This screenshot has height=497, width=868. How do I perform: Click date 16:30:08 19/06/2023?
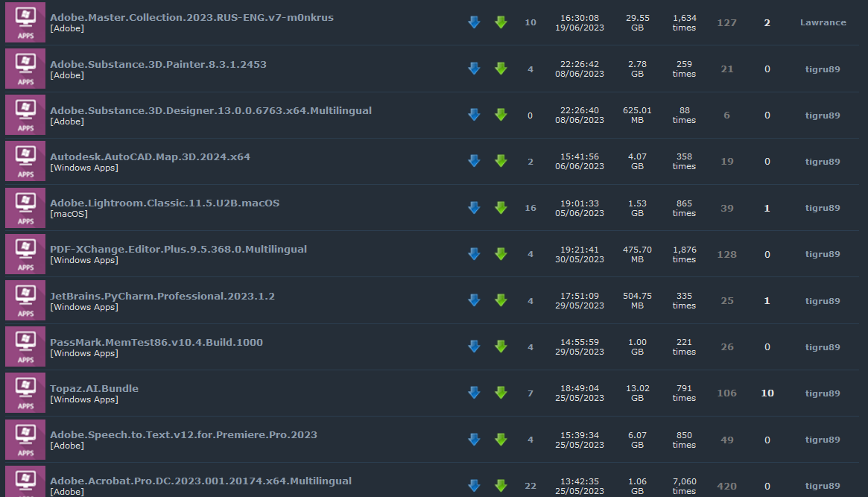pyautogui.click(x=580, y=22)
